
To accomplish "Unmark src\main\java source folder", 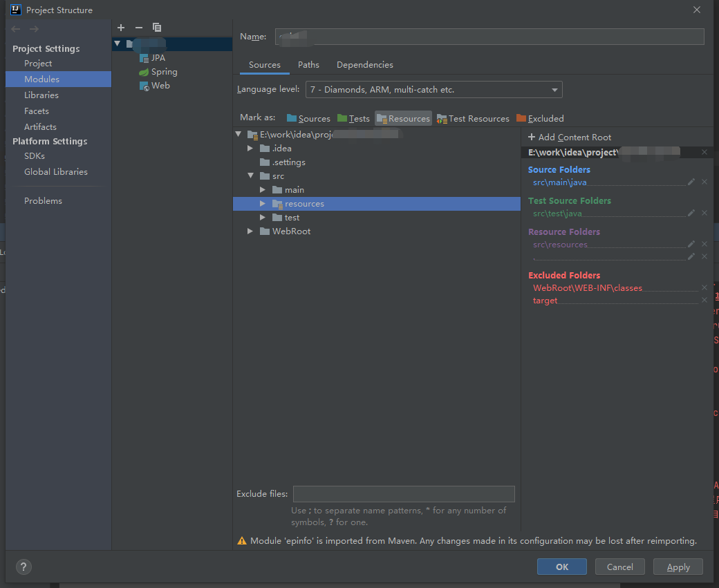I will 704,182.
